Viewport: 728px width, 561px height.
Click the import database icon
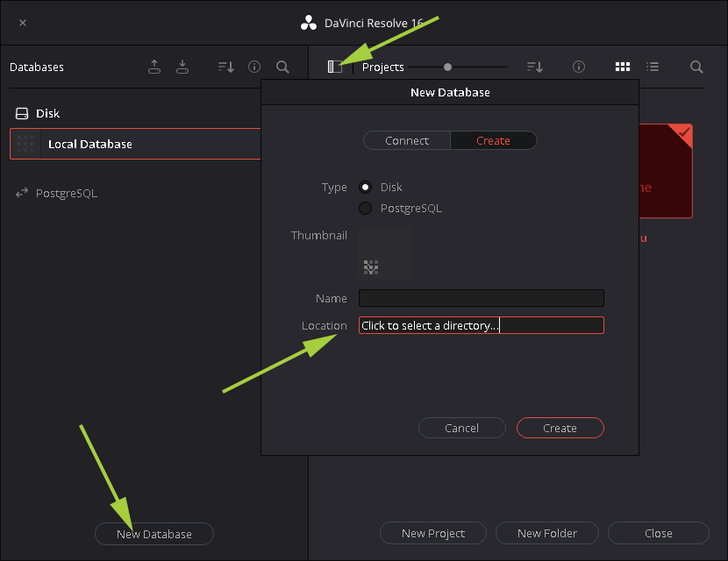click(x=182, y=67)
